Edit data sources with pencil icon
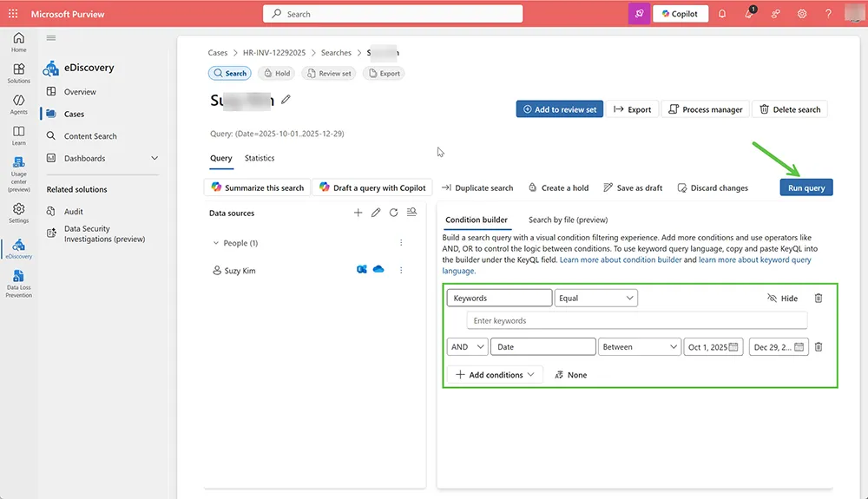Image resolution: width=868 pixels, height=499 pixels. pyautogui.click(x=376, y=213)
